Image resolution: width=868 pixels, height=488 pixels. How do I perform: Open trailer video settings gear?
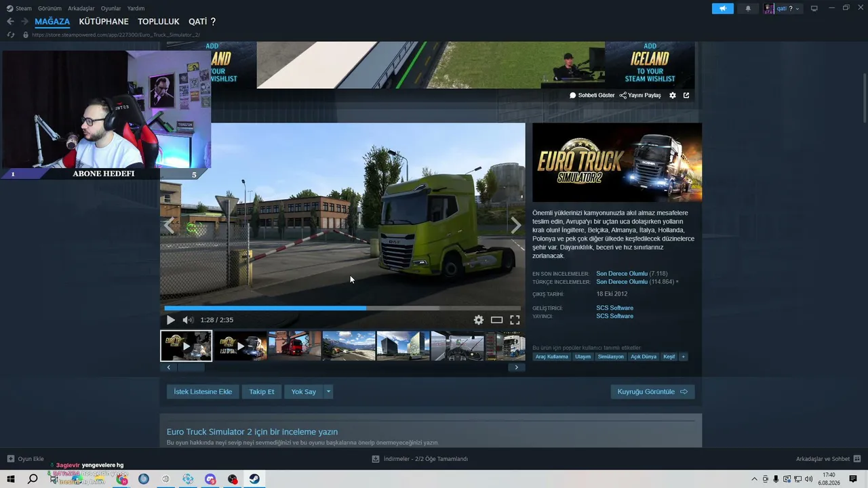(479, 320)
